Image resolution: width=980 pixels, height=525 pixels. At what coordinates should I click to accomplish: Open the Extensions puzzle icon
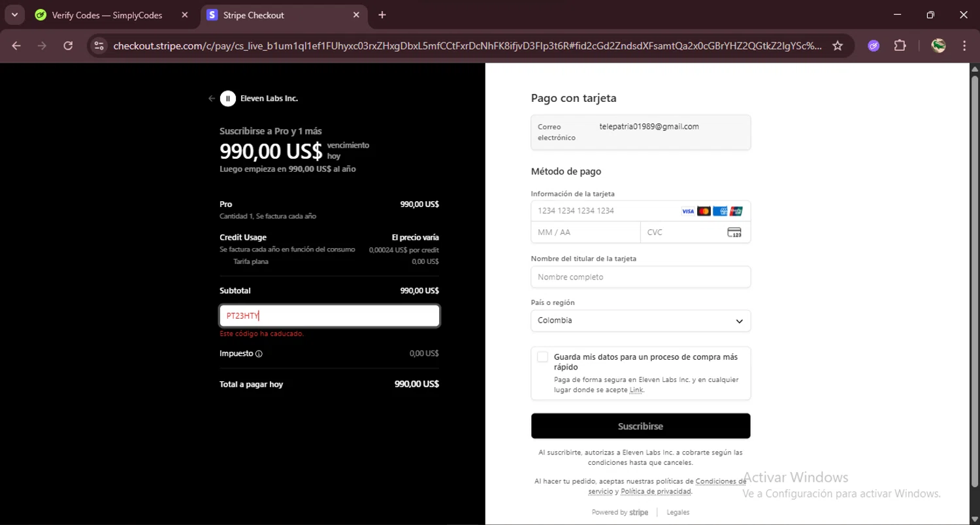pyautogui.click(x=900, y=46)
